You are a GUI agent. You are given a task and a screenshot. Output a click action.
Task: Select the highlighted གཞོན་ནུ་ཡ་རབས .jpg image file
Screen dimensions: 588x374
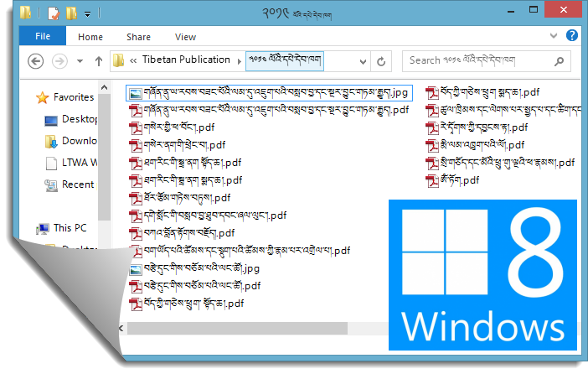pyautogui.click(x=269, y=93)
